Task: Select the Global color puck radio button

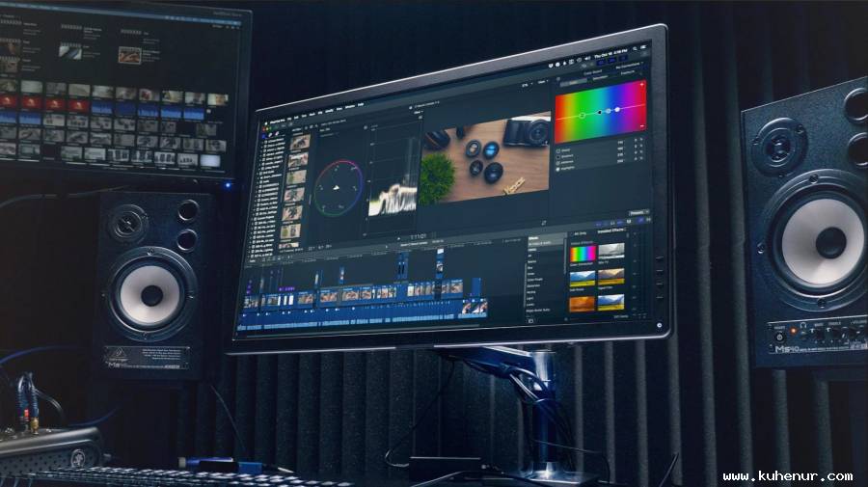Action: [x=558, y=151]
